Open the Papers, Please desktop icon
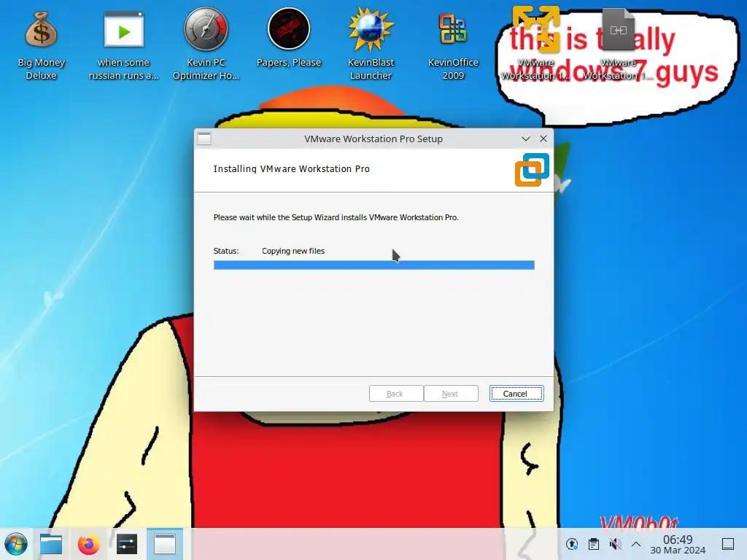This screenshot has width=747, height=560. tap(289, 38)
